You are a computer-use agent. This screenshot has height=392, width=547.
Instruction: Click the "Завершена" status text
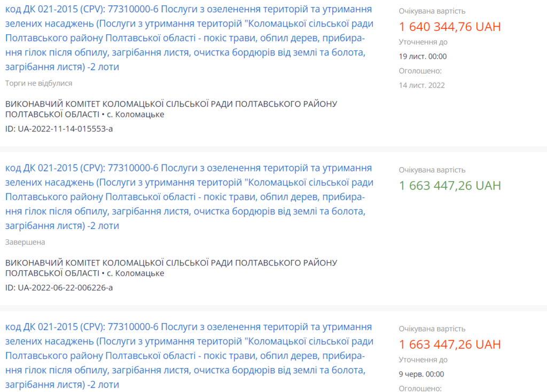(x=25, y=242)
